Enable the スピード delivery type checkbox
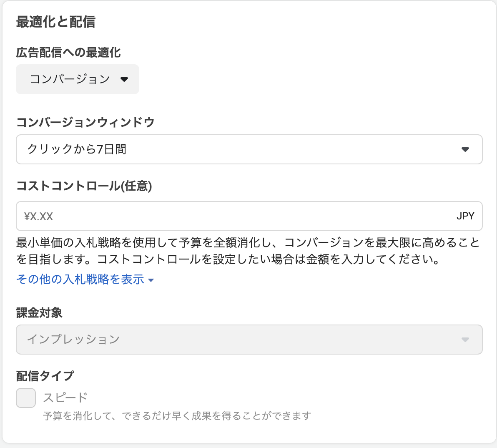 [26, 398]
